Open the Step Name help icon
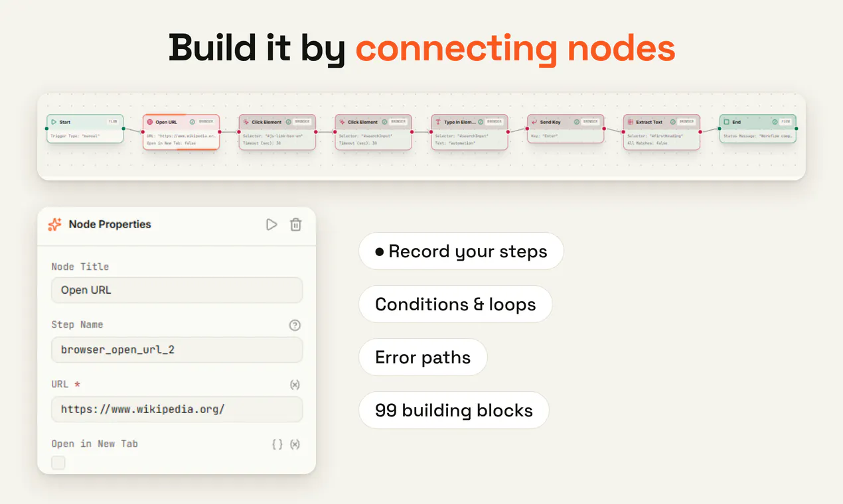The image size is (843, 504). click(295, 325)
